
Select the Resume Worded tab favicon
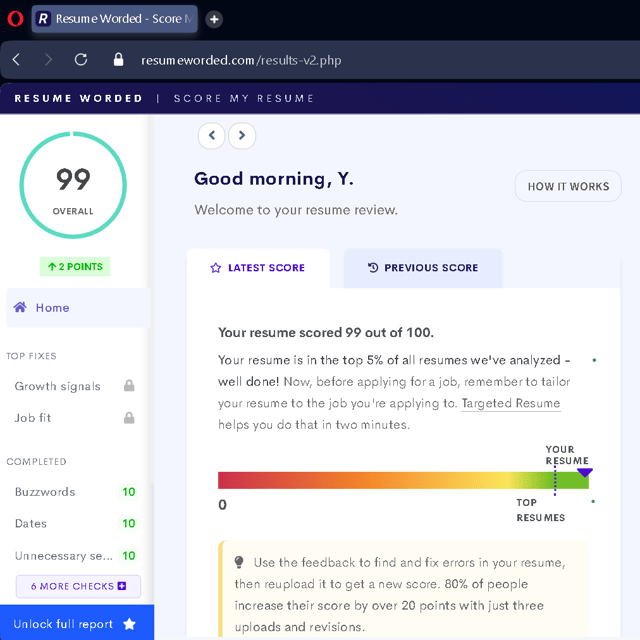point(43,19)
